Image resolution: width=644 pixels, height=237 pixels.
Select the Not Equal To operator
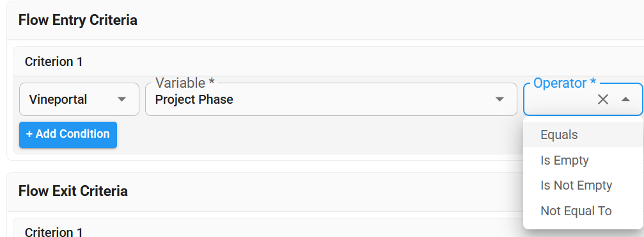pyautogui.click(x=583, y=211)
